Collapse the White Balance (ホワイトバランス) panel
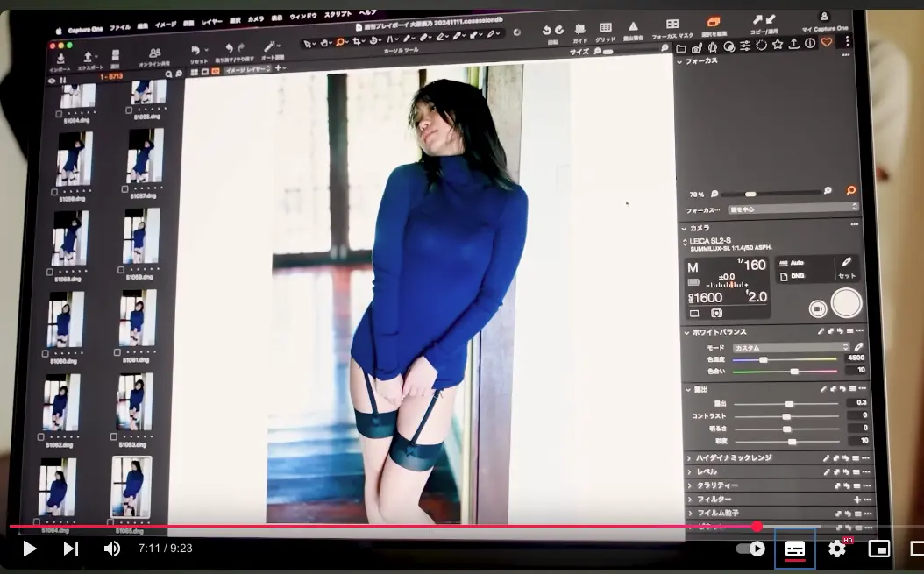The width and height of the screenshot is (924, 574). pyautogui.click(x=686, y=332)
